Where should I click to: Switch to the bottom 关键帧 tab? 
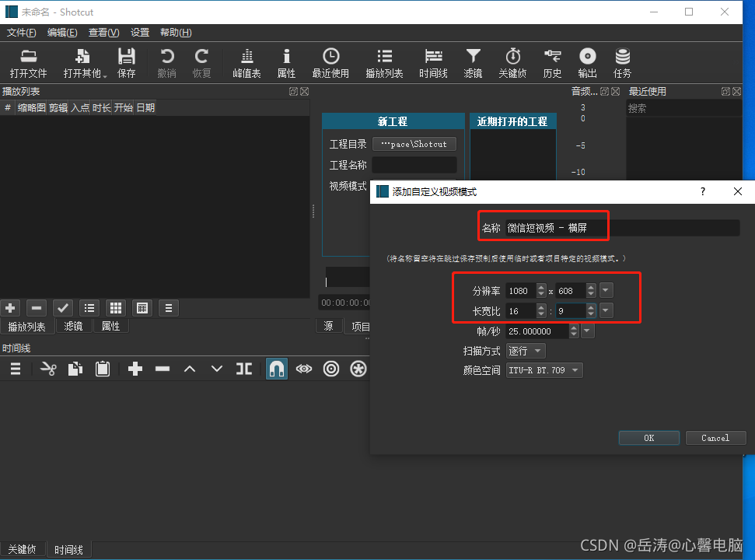pyautogui.click(x=22, y=549)
